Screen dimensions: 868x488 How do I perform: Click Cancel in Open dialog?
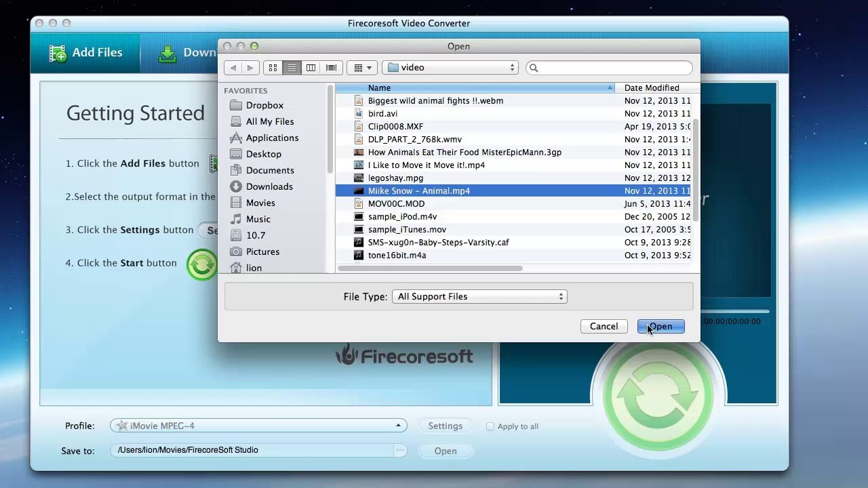[x=604, y=327]
